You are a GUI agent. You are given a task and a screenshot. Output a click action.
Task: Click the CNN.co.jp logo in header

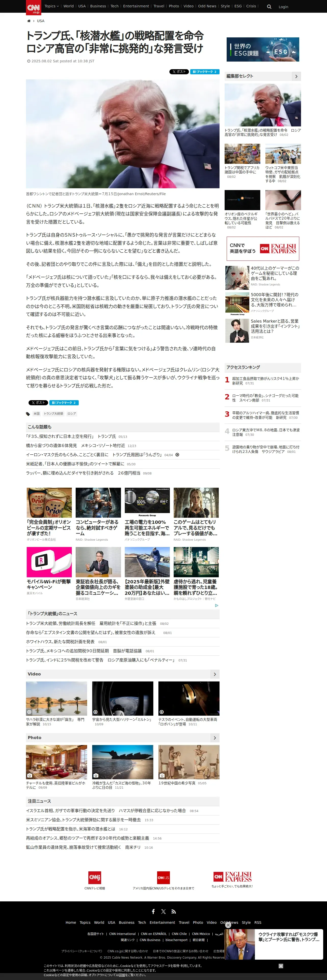click(34, 7)
